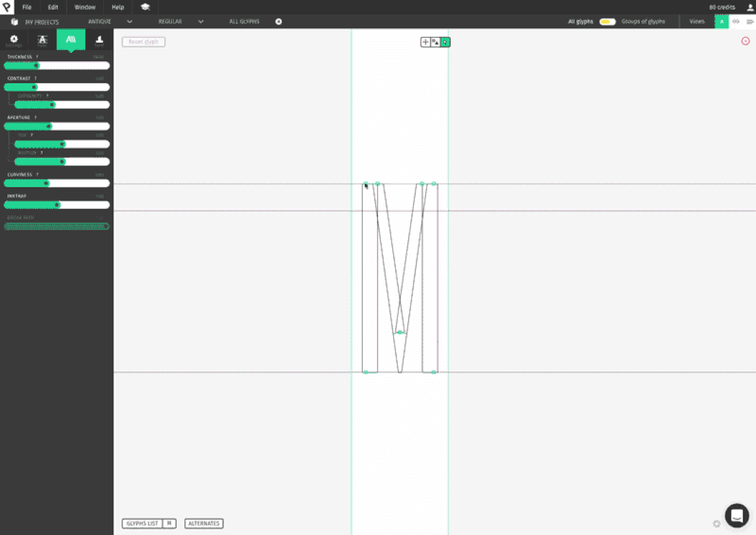Toggle the node editing icon above the glyph
756x535 pixels.
445,42
